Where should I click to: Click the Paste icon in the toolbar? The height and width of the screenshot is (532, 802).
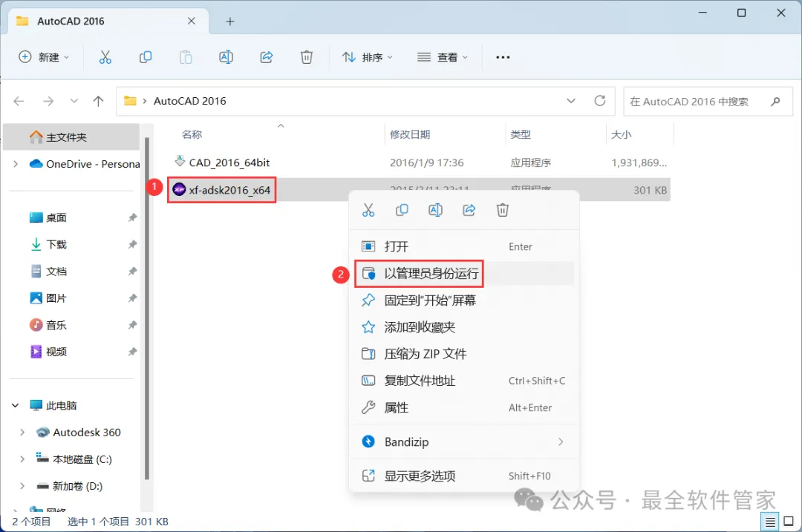pos(186,57)
